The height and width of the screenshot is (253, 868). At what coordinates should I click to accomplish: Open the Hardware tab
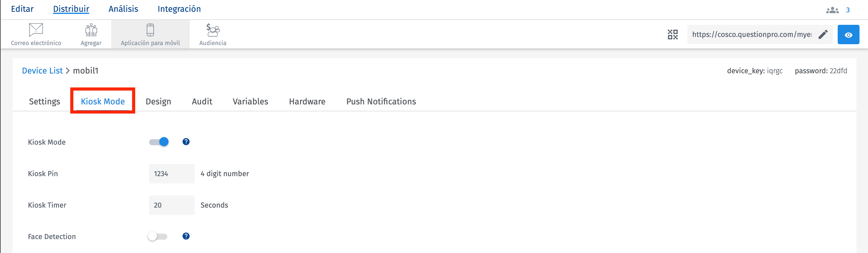(307, 102)
